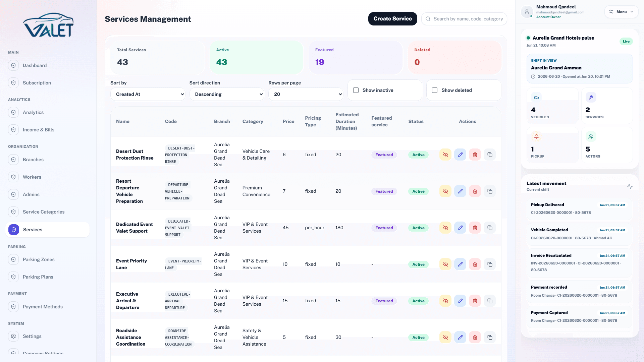Deactivate Event Priority Lane service
The width and height of the screenshot is (644, 362).
pyautogui.click(x=445, y=264)
